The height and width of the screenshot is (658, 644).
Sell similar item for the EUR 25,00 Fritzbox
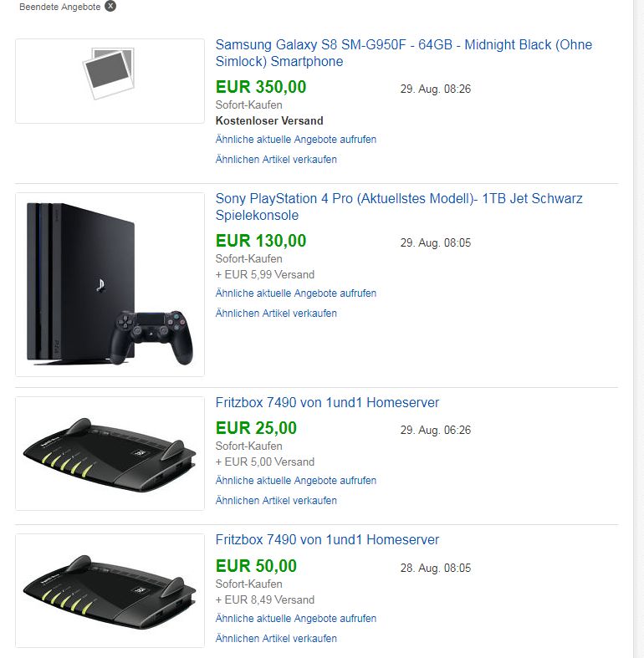[276, 501]
